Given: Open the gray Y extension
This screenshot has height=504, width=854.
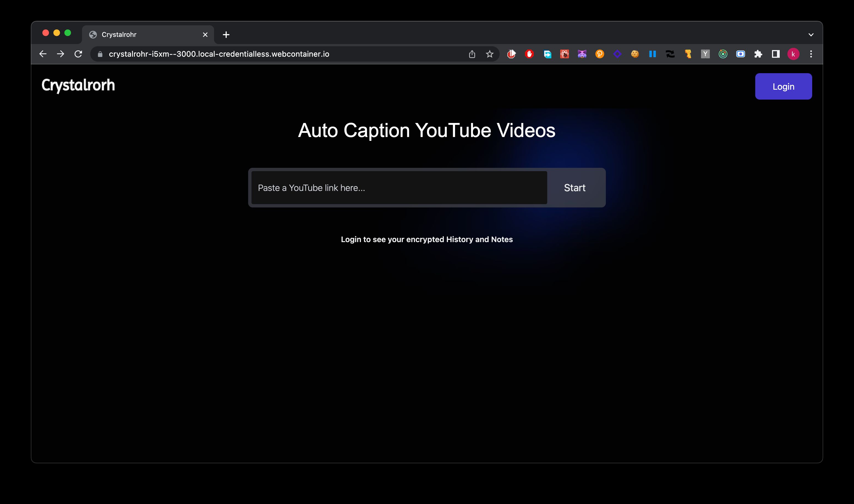Looking at the screenshot, I should pos(705,54).
